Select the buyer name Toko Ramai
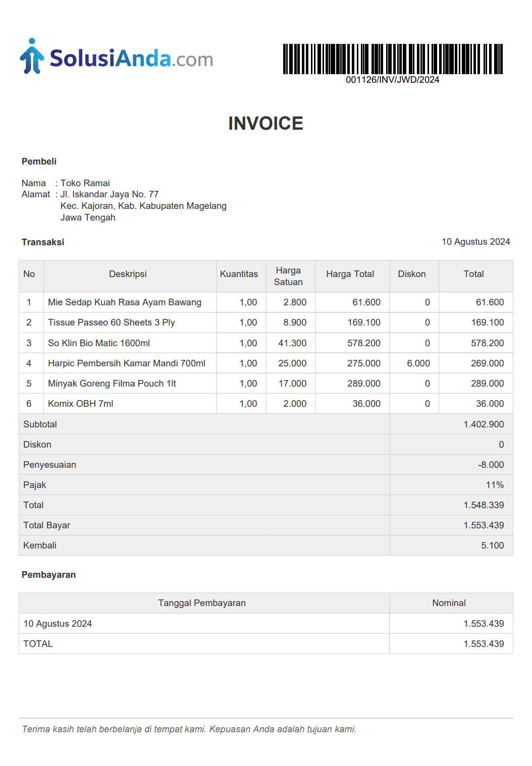The height and width of the screenshot is (766, 532). tap(85, 183)
